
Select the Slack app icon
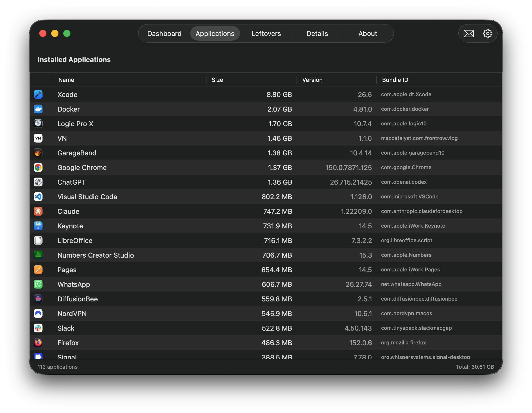pyautogui.click(x=38, y=328)
